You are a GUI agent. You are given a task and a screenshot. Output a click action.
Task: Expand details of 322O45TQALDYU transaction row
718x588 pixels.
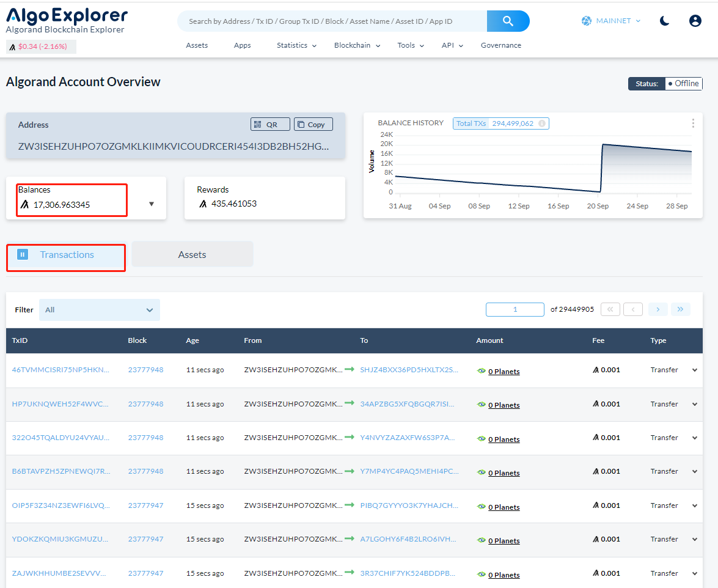pos(695,438)
